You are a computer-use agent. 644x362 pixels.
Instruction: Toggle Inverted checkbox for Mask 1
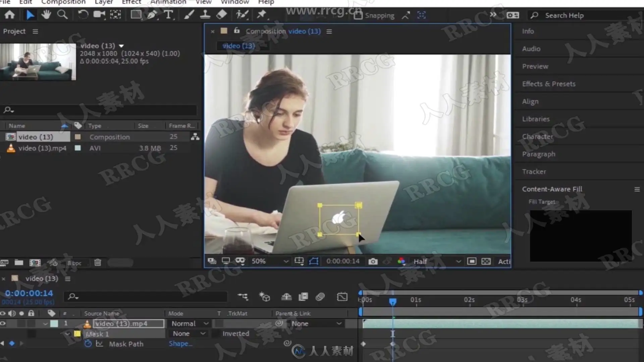[217, 334]
